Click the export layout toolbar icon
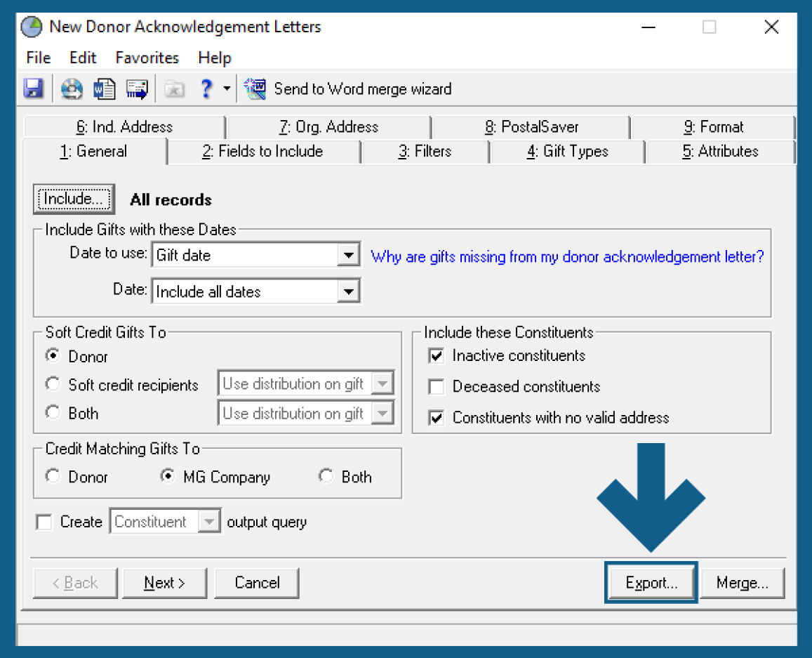812x658 pixels. pos(137,89)
